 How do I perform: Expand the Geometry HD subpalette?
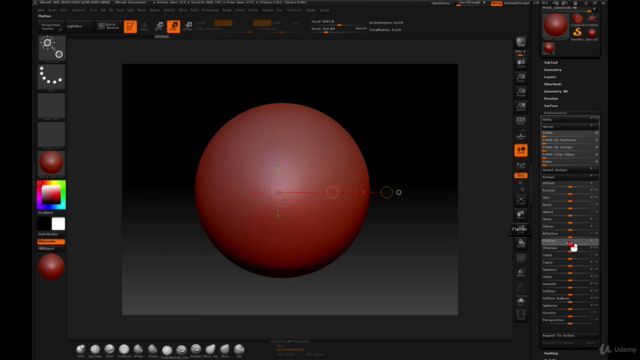(556, 91)
